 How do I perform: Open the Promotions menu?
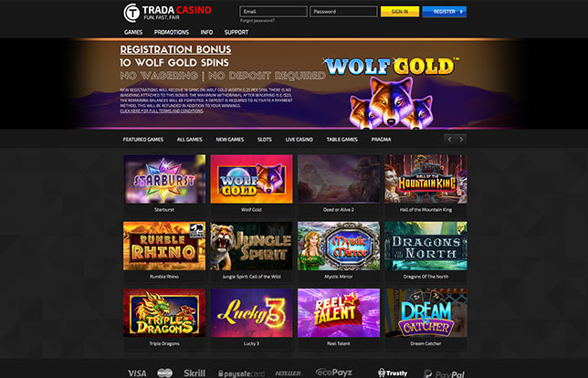[172, 32]
